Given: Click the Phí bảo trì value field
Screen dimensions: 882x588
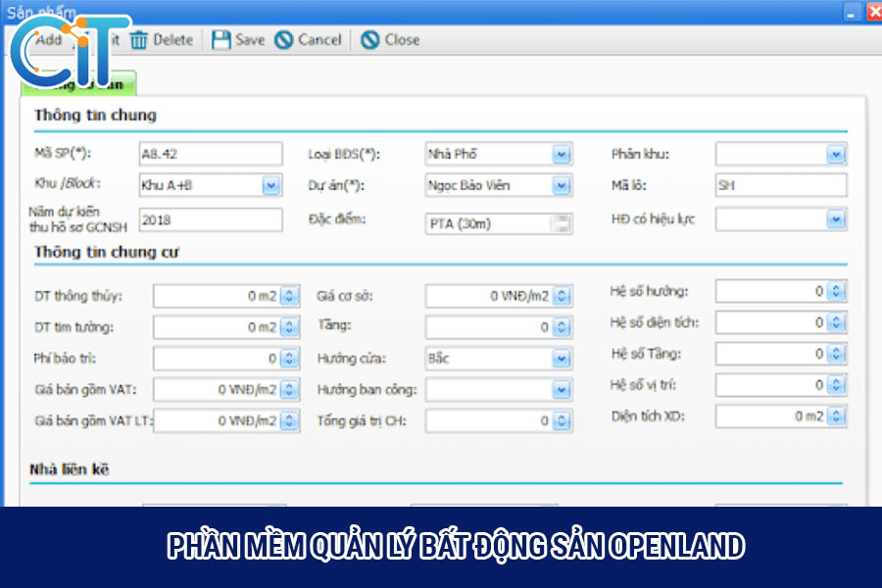Looking at the screenshot, I should [218, 359].
